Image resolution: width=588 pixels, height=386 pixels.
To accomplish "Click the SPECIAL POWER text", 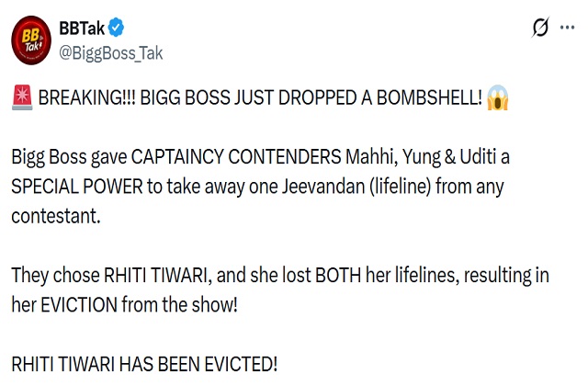I will tap(77, 187).
